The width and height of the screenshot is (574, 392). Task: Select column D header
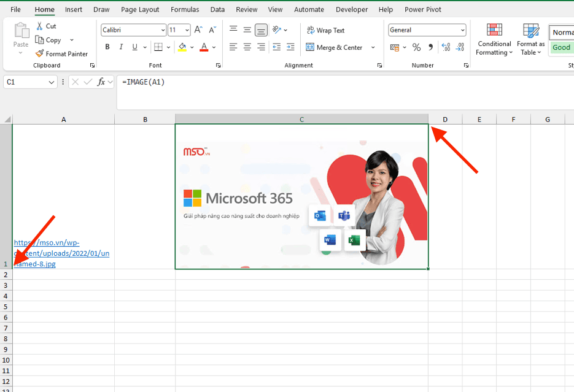click(445, 119)
